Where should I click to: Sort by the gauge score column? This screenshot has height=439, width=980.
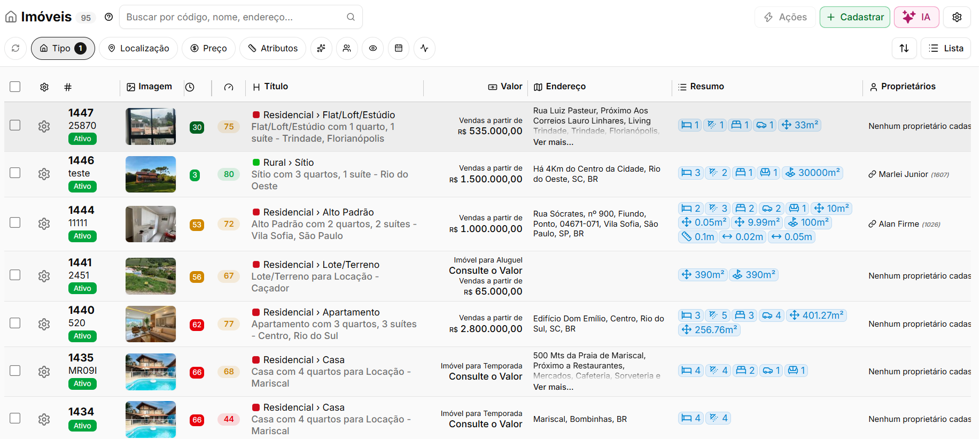pos(229,87)
